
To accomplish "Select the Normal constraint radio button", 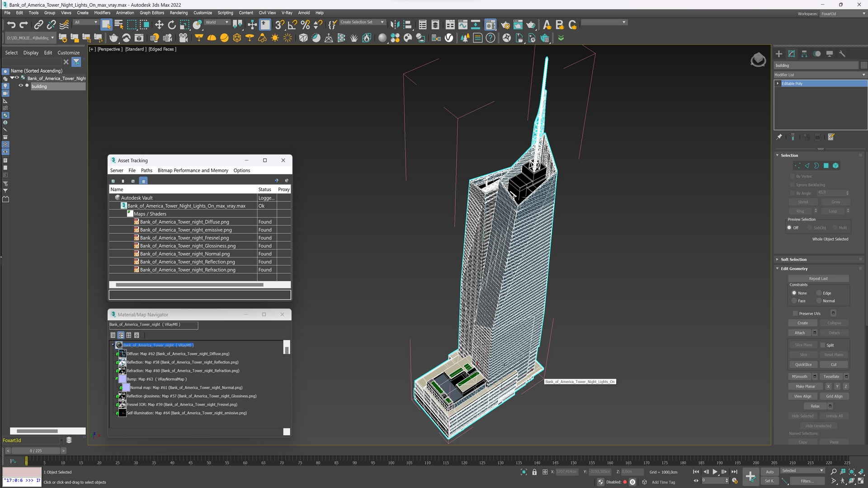I will (819, 301).
